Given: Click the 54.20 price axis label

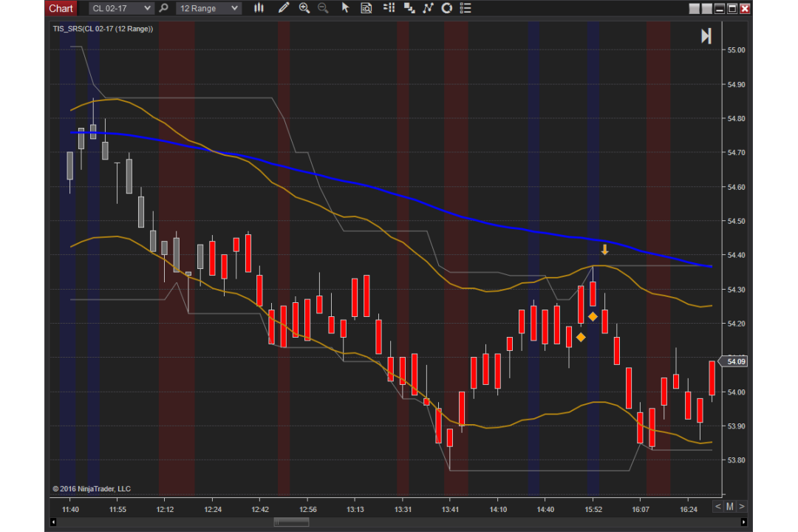Looking at the screenshot, I should click(736, 324).
